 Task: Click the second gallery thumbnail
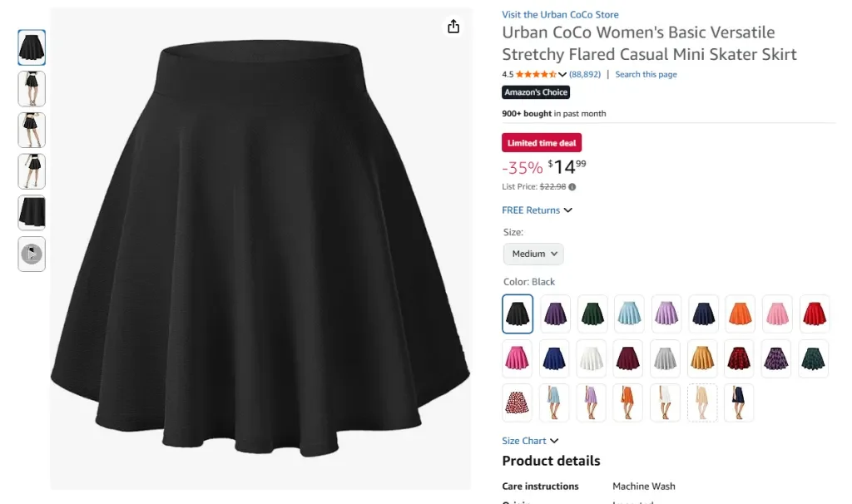tap(32, 89)
